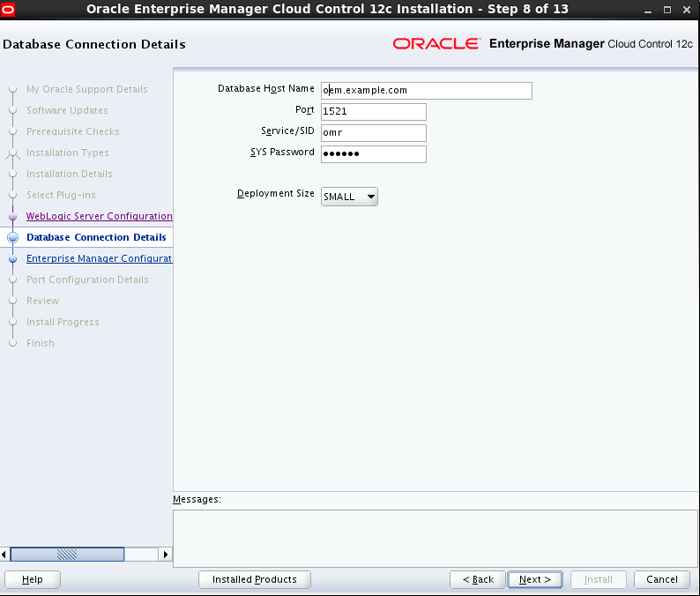Screen dimensions: 700x596
Task: Cancel the installation
Action: (x=661, y=579)
